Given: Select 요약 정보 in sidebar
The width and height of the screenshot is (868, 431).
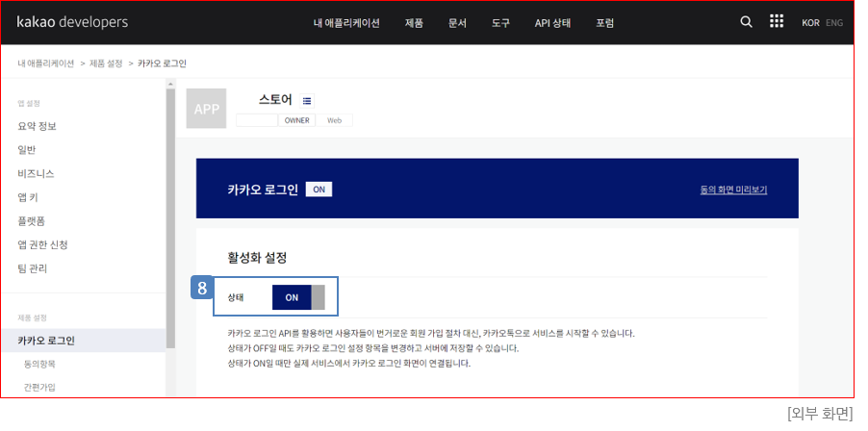Looking at the screenshot, I should point(38,126).
